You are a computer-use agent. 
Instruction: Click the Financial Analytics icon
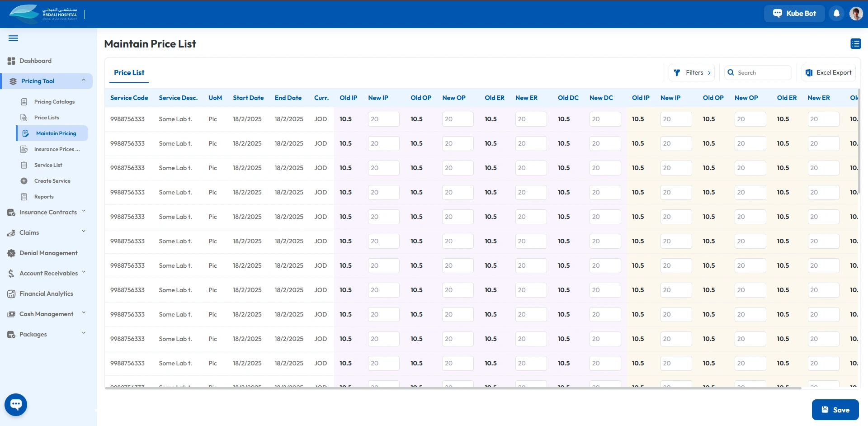coord(11,294)
